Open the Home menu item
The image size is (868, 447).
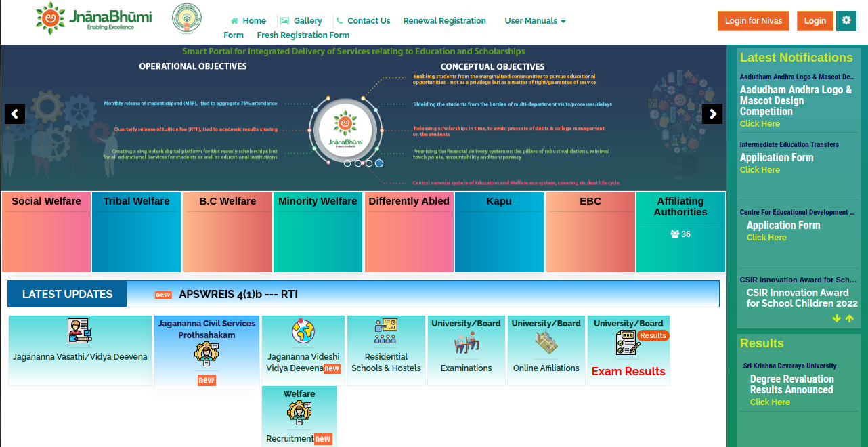point(248,21)
